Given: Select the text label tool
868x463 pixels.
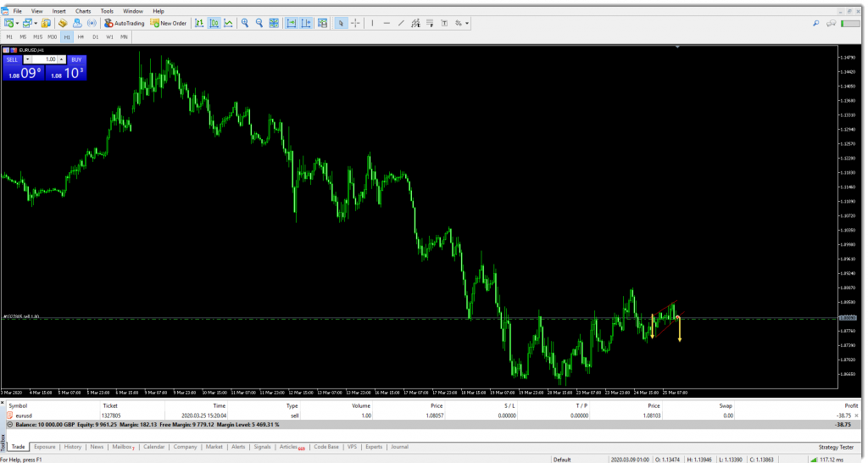Looking at the screenshot, I should (x=446, y=23).
